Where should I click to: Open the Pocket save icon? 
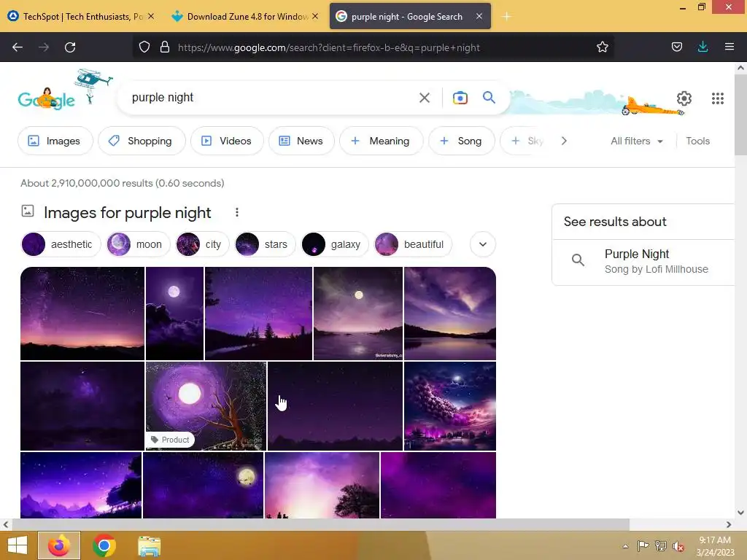[x=676, y=47]
